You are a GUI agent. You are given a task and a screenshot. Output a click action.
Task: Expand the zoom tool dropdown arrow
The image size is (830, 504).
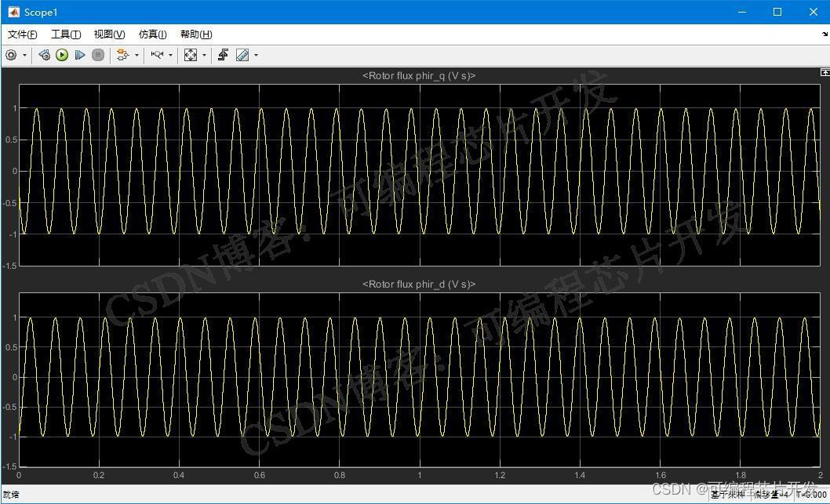[x=170, y=55]
